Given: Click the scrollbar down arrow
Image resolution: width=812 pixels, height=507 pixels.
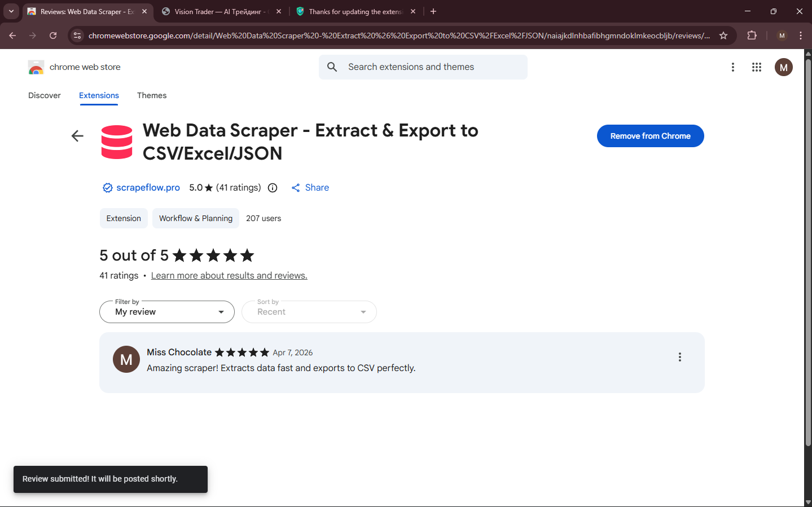Looking at the screenshot, I should 808,502.
